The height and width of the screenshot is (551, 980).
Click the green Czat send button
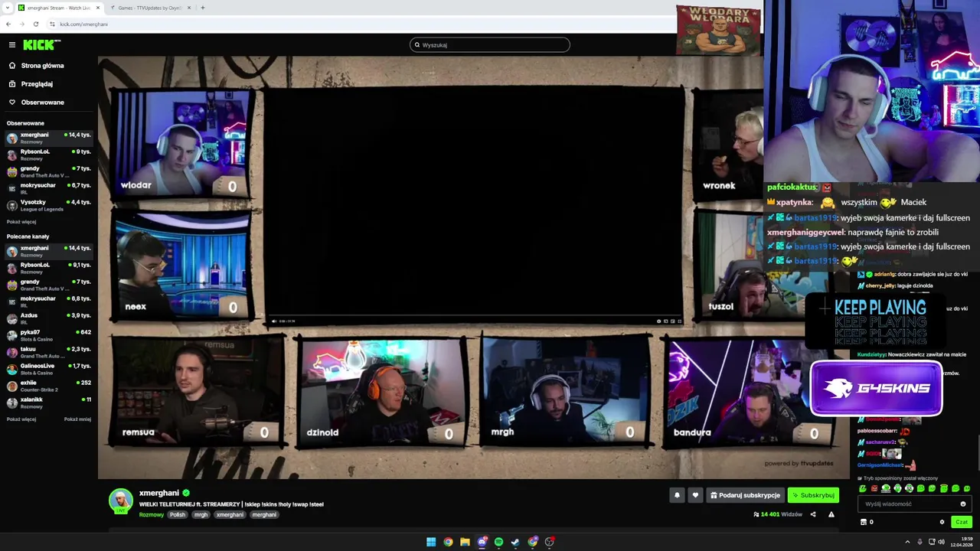[x=962, y=522]
